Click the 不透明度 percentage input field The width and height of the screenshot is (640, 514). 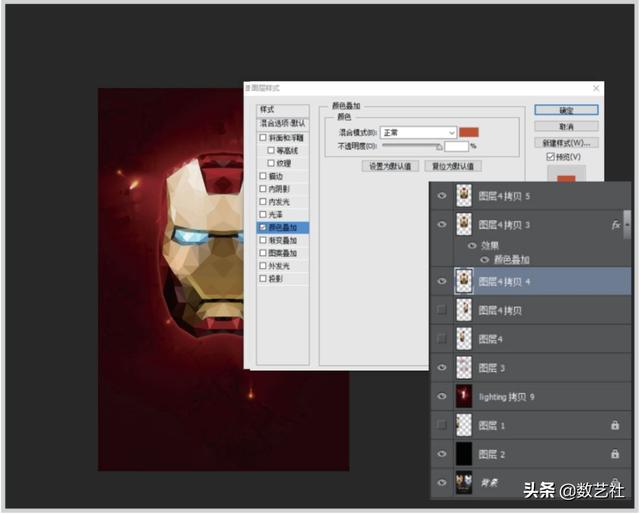456,146
